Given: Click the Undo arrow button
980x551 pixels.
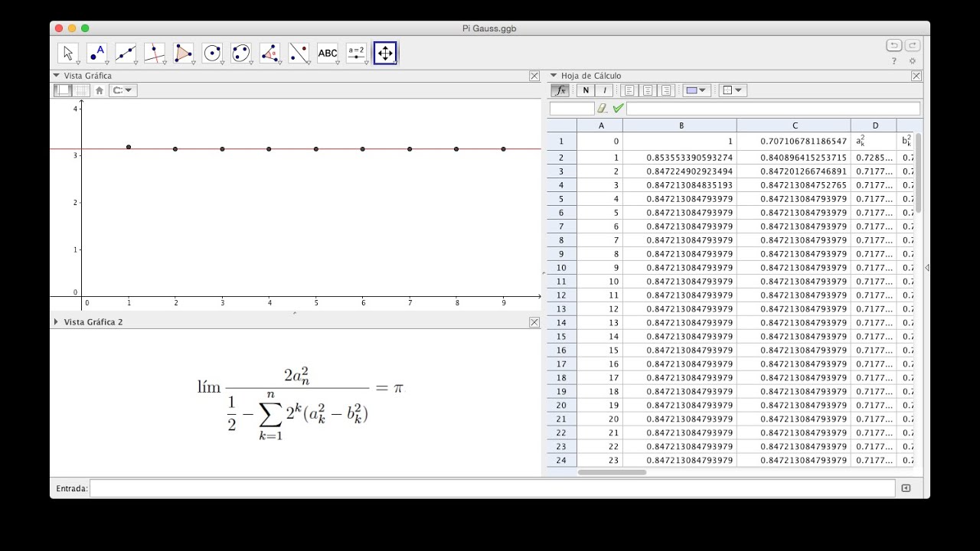Looking at the screenshot, I should pos(893,45).
